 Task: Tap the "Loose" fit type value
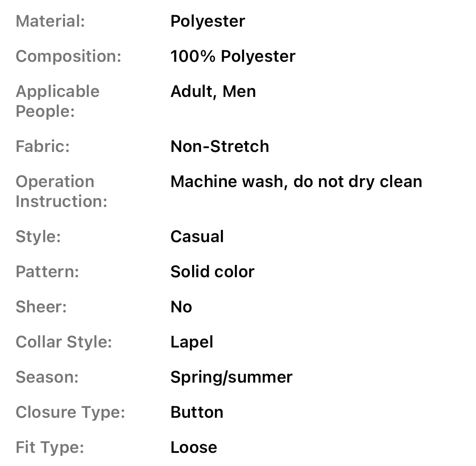point(194,447)
